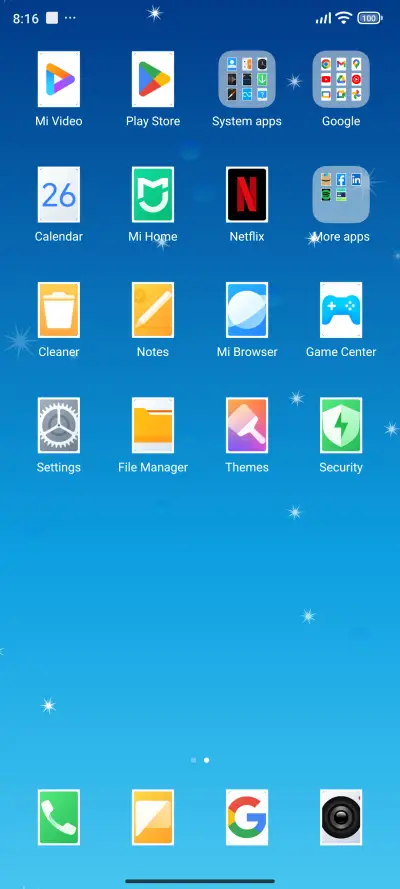
Task: Tap the bottom navigation gesture bar
Action: (x=200, y=881)
